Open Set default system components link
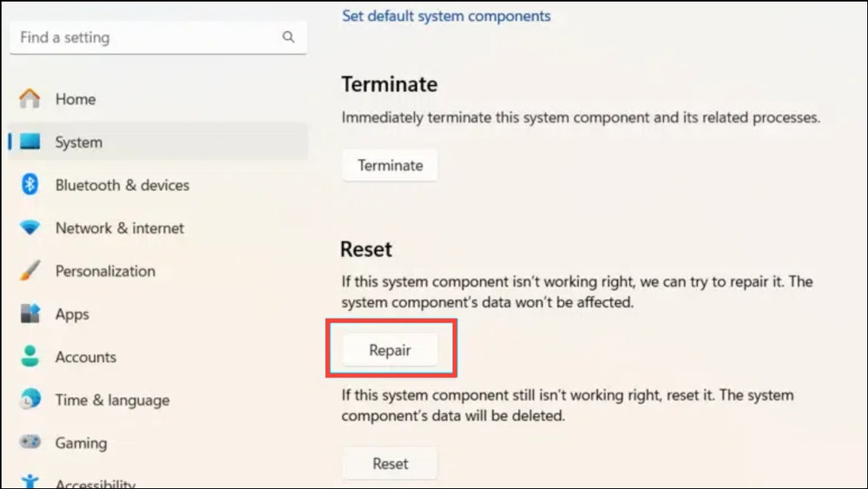 [446, 16]
